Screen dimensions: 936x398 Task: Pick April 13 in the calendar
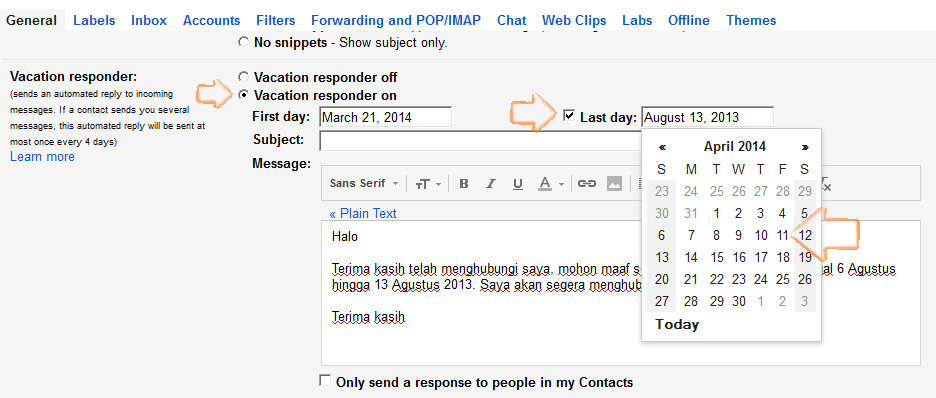click(x=661, y=258)
